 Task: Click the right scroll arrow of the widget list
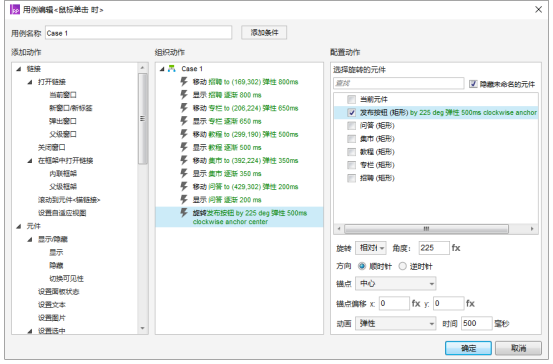coord(532,229)
